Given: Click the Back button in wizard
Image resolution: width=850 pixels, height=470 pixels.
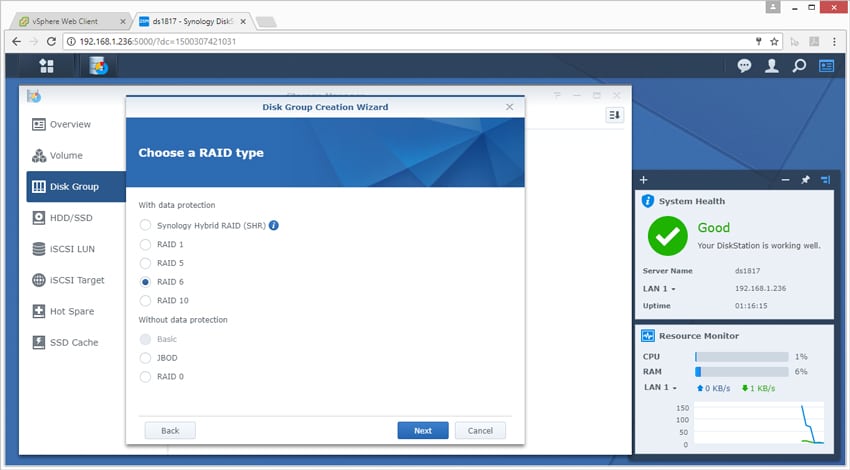Looking at the screenshot, I should [x=170, y=430].
